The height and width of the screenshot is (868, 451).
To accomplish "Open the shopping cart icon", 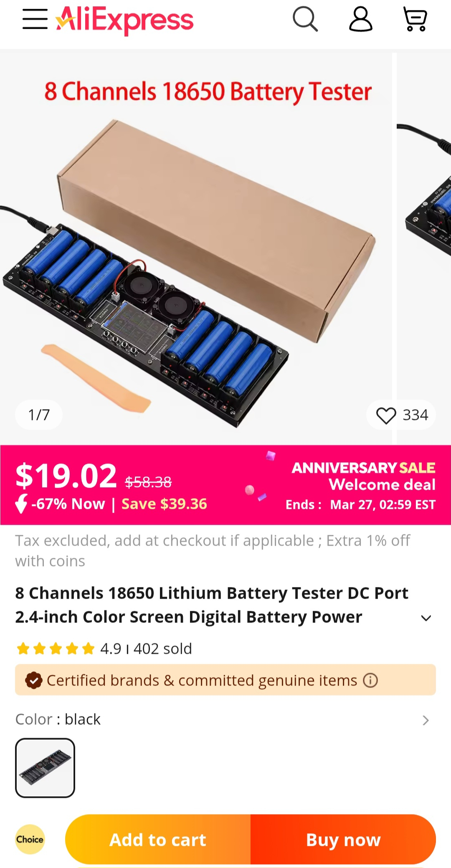I will coord(415,19).
